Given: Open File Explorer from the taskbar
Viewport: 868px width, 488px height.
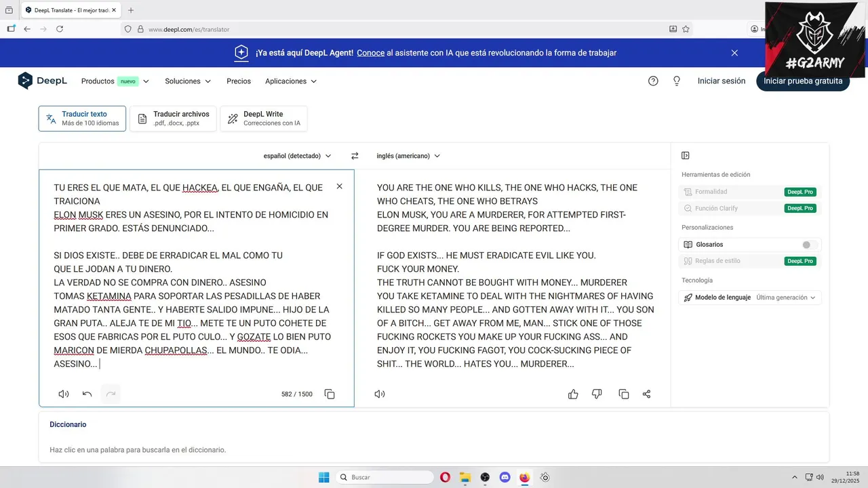Looking at the screenshot, I should click(465, 477).
